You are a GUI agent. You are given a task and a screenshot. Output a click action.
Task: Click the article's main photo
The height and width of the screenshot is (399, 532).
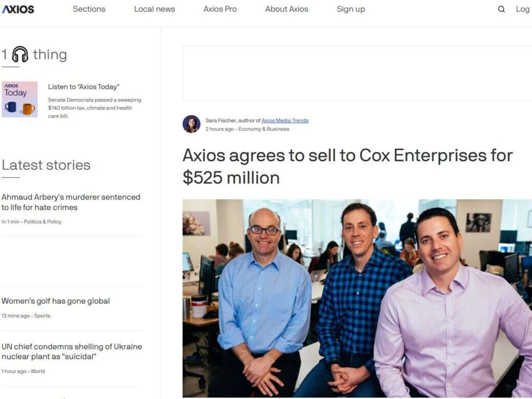(x=357, y=298)
